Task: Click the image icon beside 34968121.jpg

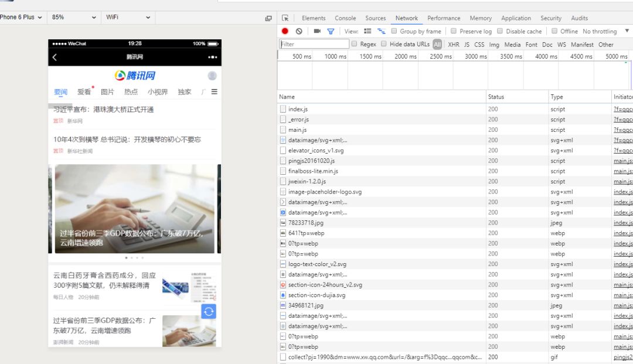Action: click(283, 305)
